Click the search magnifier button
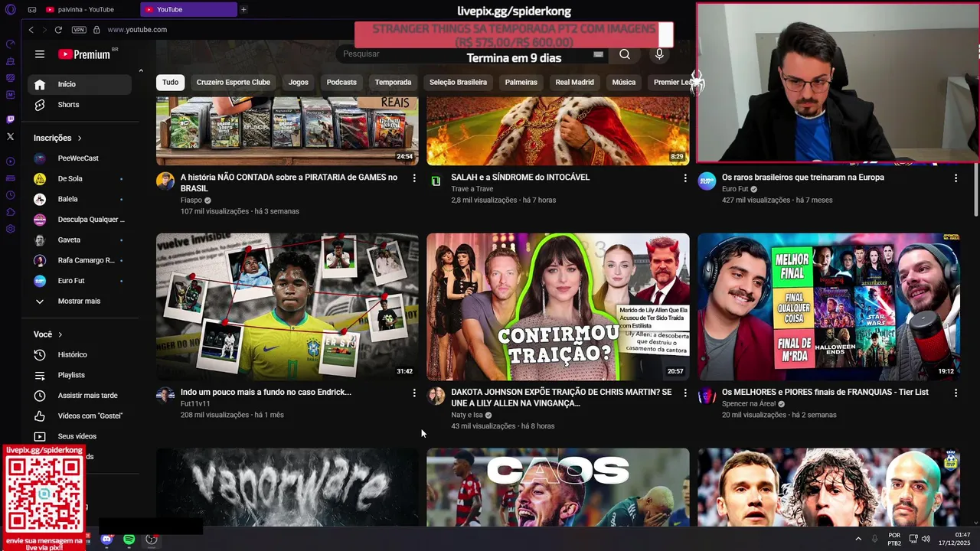This screenshot has width=980, height=551. pos(625,54)
